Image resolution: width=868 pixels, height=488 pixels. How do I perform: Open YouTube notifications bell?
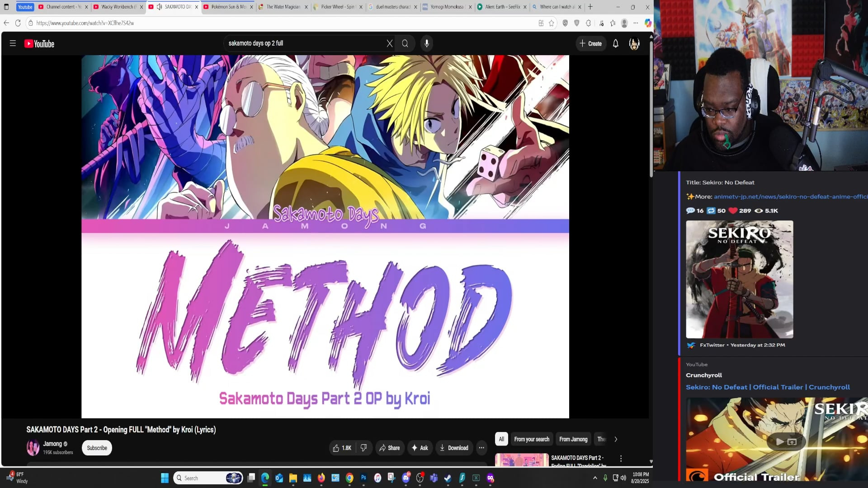(616, 43)
